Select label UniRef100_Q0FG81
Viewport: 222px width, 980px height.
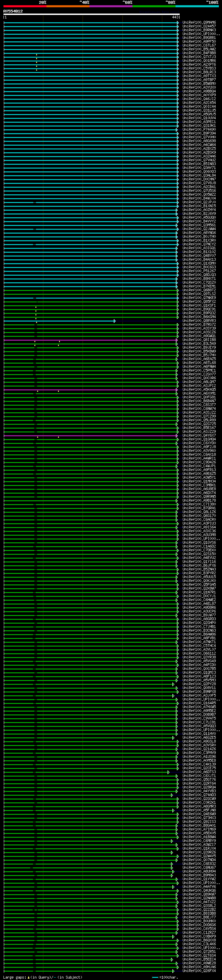click(199, 397)
